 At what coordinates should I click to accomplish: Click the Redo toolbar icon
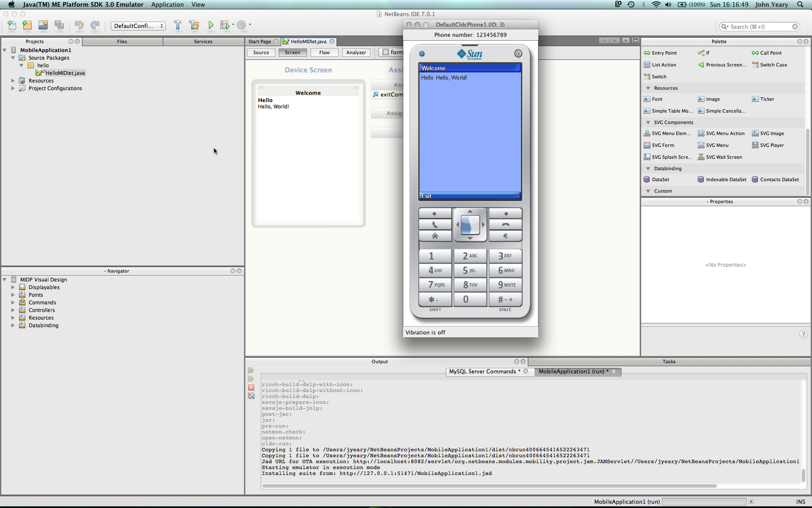click(x=95, y=25)
